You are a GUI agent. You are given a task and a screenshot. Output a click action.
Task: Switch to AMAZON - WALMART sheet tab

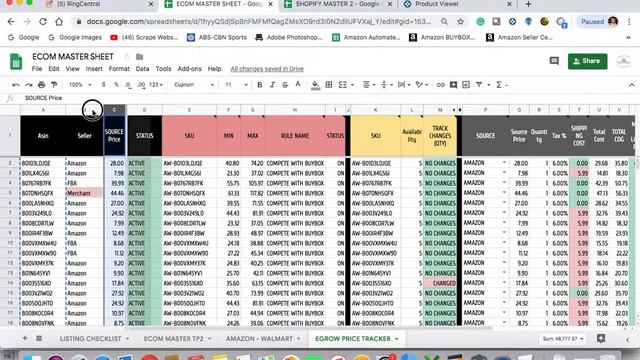coord(259,339)
